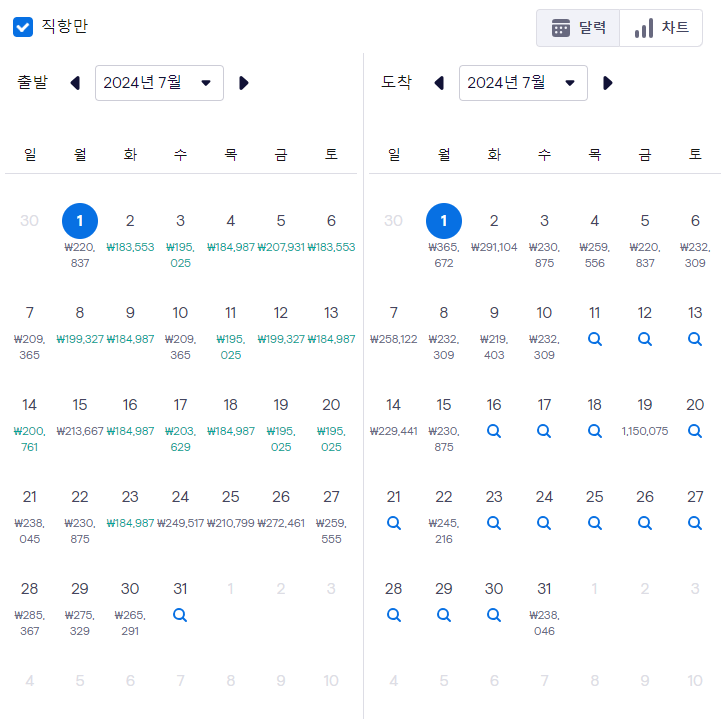Viewport: 726px width, 719px height.
Task: Switch to the 차트 chart view
Action: coord(661,28)
